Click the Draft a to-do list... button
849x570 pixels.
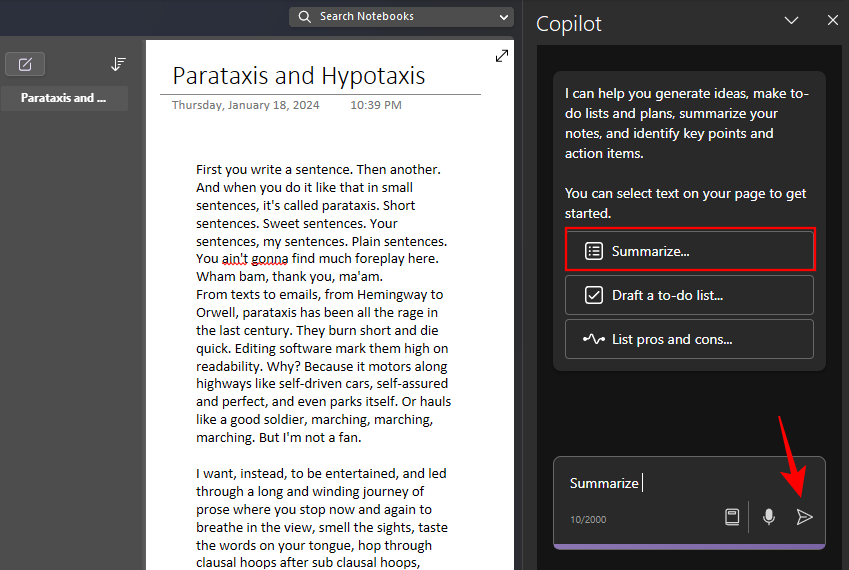click(x=689, y=295)
